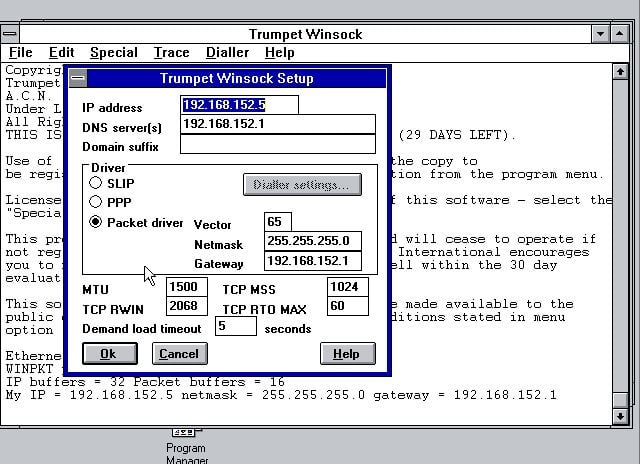Screen dimensions: 640x464
Task: Click the scrollbar up arrow
Action: [620, 72]
